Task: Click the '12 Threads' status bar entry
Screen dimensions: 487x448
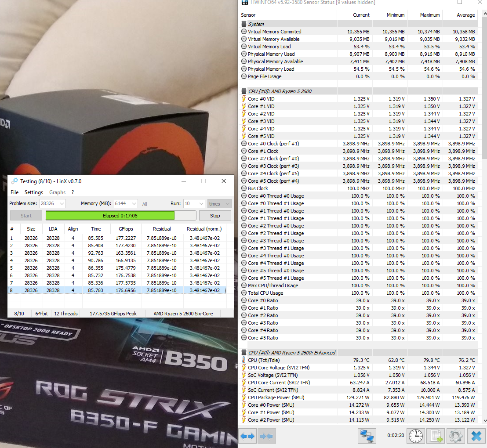Action: pos(66,314)
